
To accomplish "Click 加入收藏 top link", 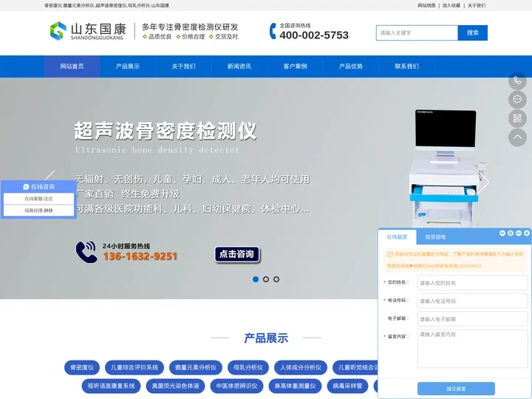I will coord(451,5).
